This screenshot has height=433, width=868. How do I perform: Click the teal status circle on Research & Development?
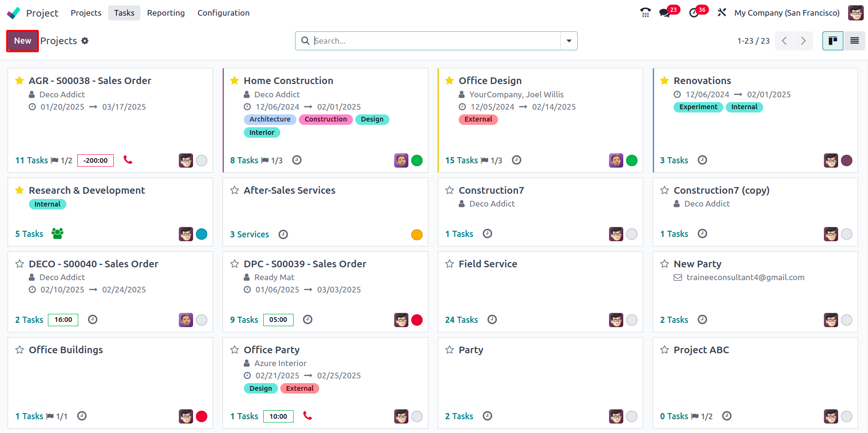click(x=202, y=234)
